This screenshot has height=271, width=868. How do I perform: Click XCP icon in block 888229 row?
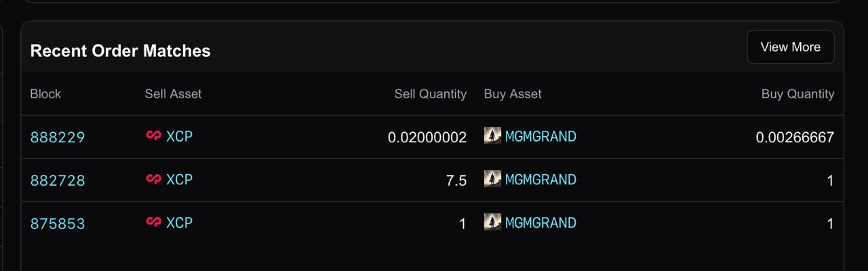coord(154,135)
